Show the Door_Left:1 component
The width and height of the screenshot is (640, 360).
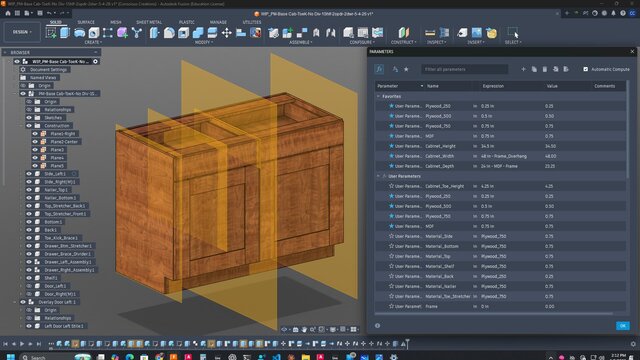(x=29, y=286)
